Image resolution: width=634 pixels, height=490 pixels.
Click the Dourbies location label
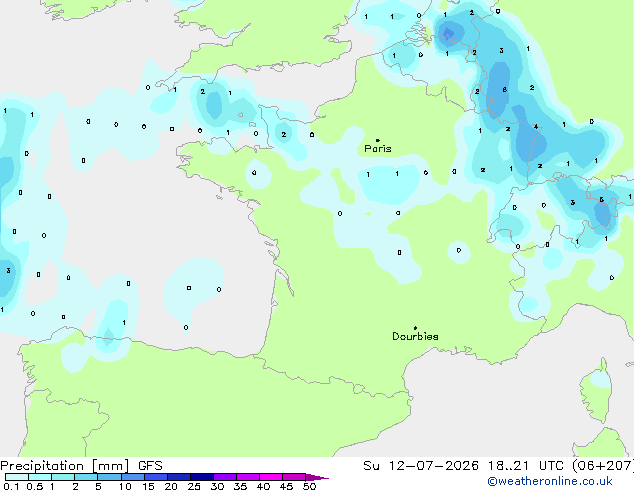point(415,336)
